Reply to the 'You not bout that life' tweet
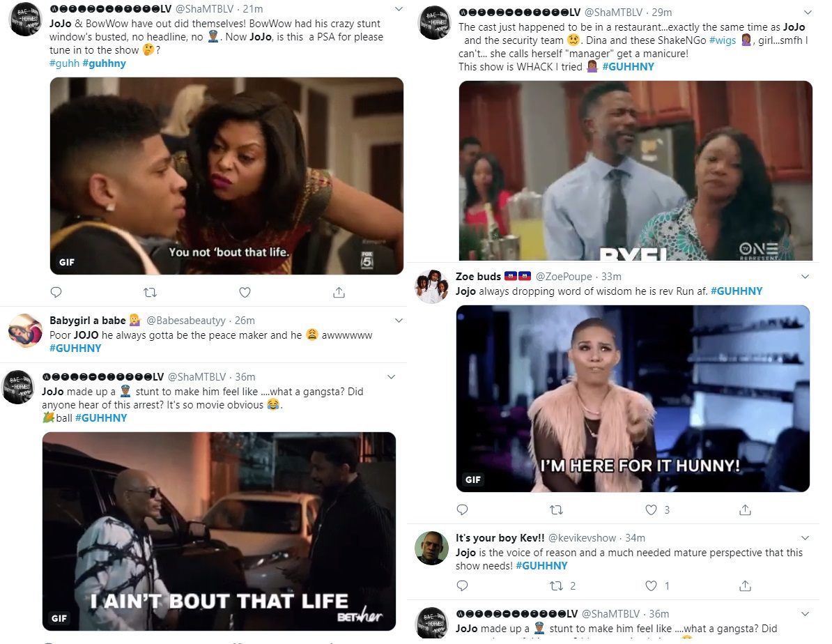 point(56,292)
